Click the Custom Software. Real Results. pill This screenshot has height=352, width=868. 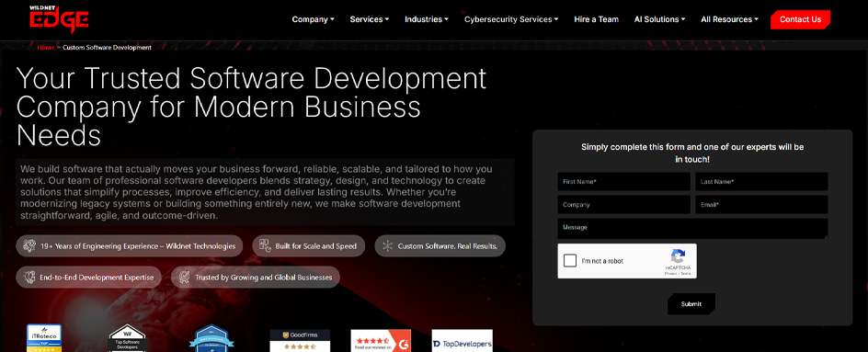click(440, 246)
